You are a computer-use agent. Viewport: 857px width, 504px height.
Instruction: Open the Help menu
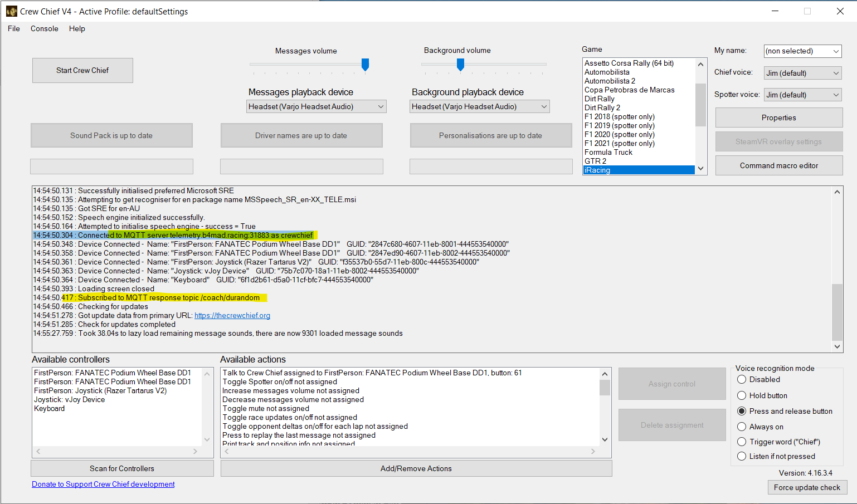77,28
